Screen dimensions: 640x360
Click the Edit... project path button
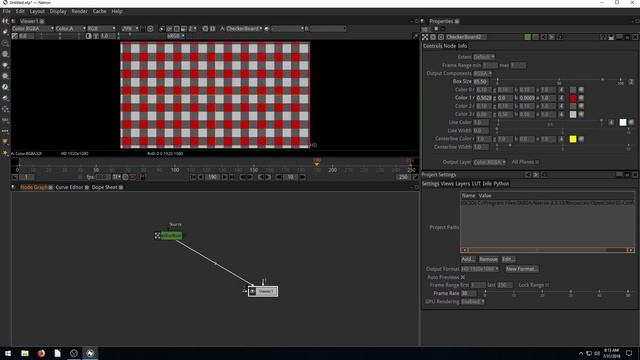coord(508,259)
